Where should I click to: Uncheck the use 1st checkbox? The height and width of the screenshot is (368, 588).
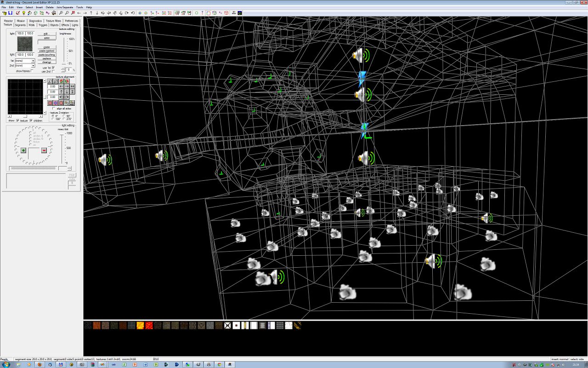(53, 68)
